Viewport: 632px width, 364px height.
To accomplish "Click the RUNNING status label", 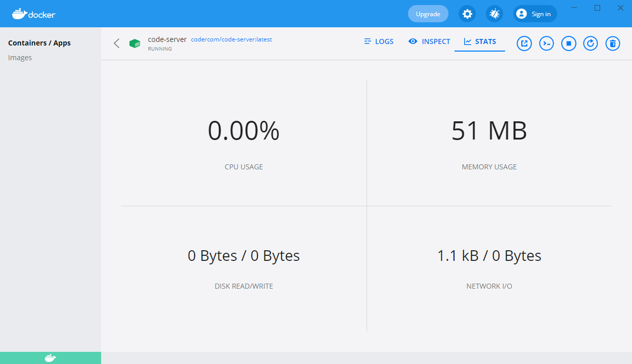I will [160, 49].
